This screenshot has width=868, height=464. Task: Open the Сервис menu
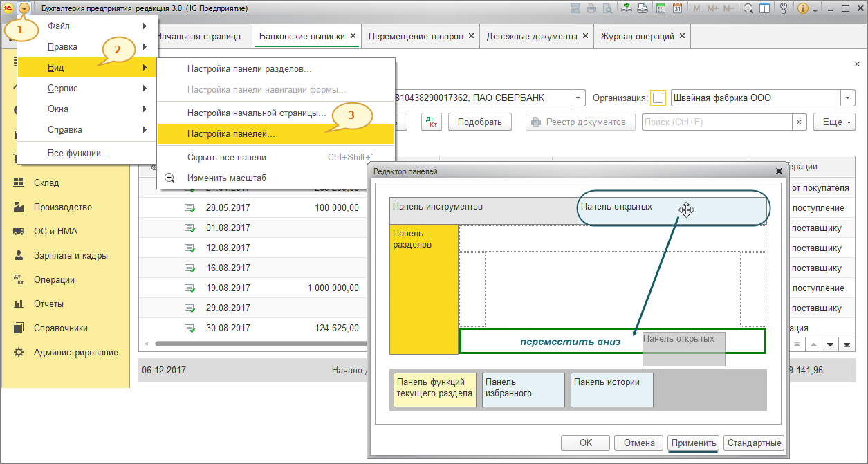coord(87,88)
